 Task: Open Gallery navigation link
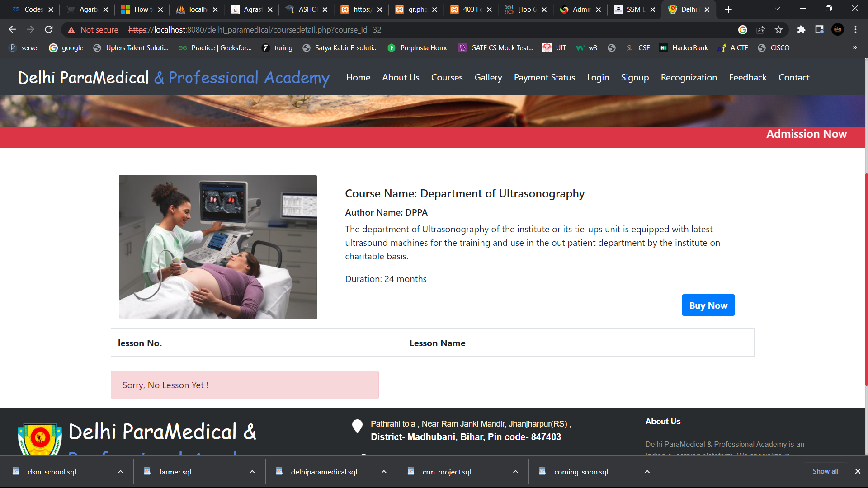tap(488, 77)
